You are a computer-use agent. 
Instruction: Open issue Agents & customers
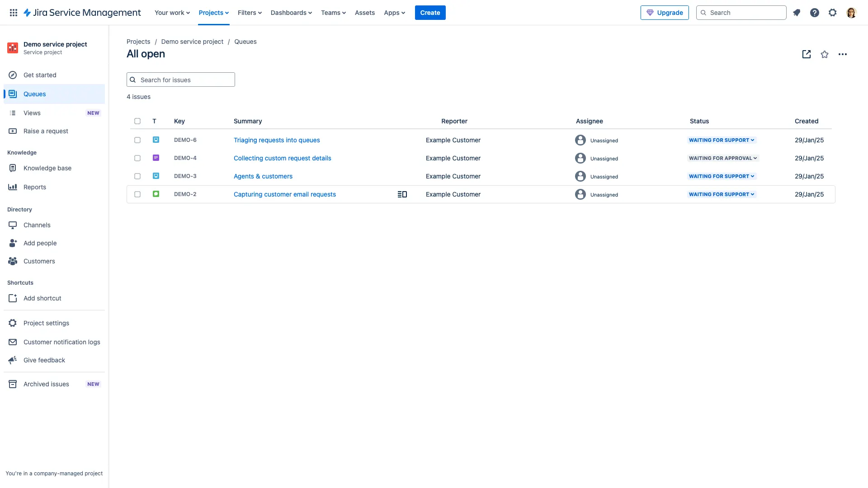click(263, 176)
